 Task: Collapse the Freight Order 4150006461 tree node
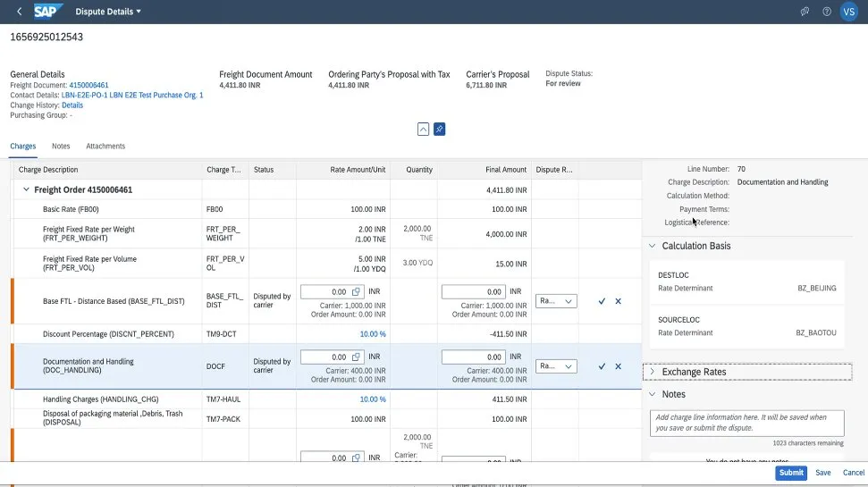point(26,189)
